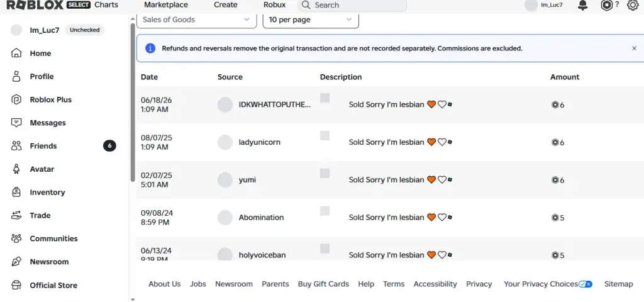This screenshot has height=302, width=644.
Task: Click the SELECT badge by Roblox logo
Action: click(78, 5)
